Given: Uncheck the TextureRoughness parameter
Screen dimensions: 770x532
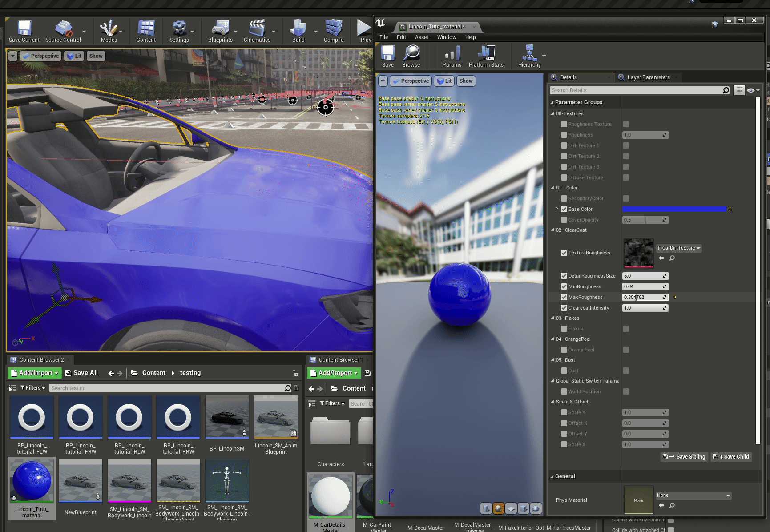Looking at the screenshot, I should (x=564, y=253).
